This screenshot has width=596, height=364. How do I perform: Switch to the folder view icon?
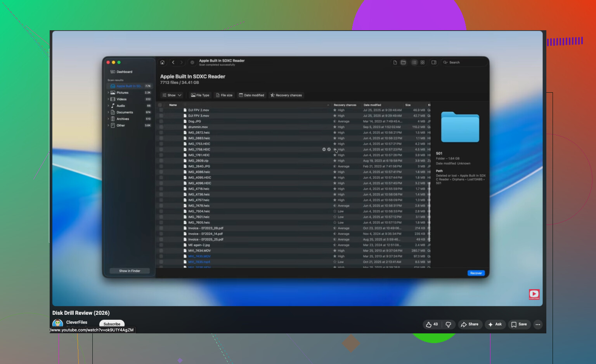pos(403,62)
